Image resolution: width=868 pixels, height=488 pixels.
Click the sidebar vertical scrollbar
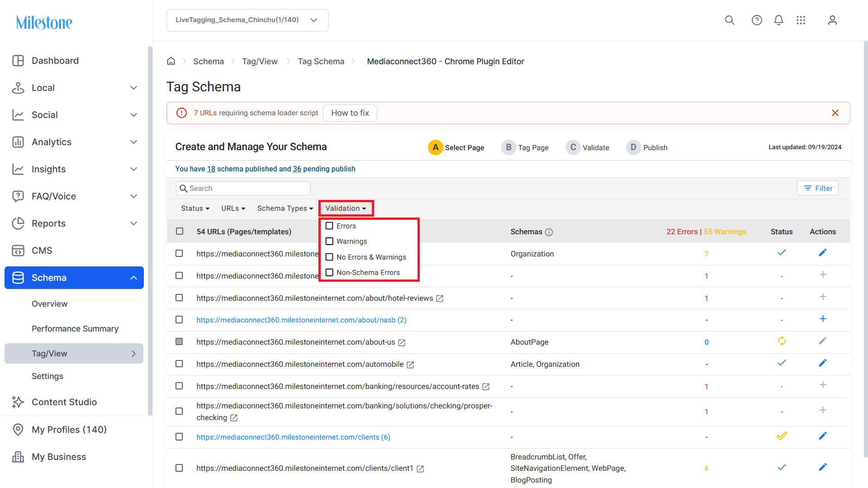pyautogui.click(x=150, y=231)
